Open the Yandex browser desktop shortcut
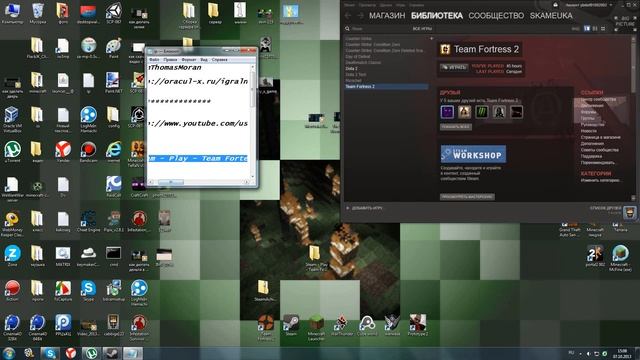Image resolution: width=640 pixels, height=360 pixels. click(63, 151)
